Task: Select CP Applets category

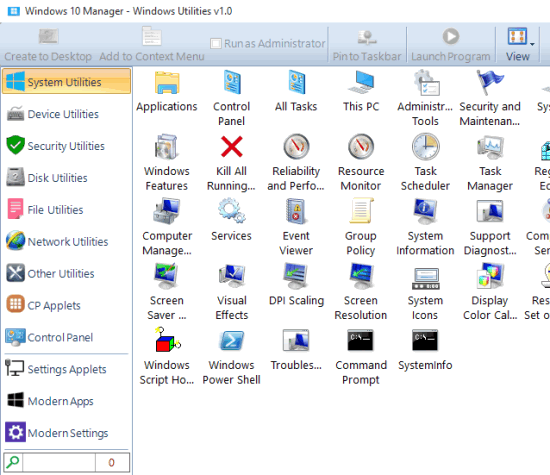Action: (x=66, y=305)
